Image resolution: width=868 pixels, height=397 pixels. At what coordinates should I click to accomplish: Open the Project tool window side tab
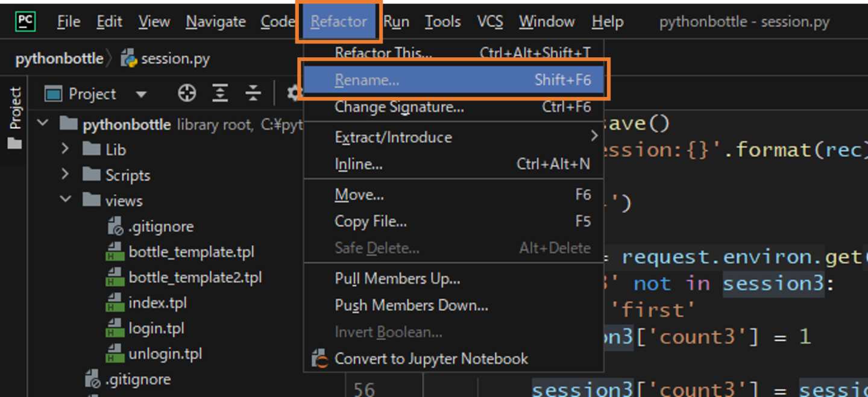[x=15, y=116]
